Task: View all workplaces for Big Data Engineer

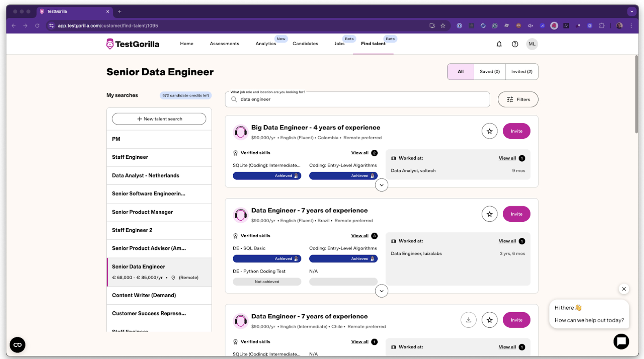Action: pyautogui.click(x=507, y=158)
